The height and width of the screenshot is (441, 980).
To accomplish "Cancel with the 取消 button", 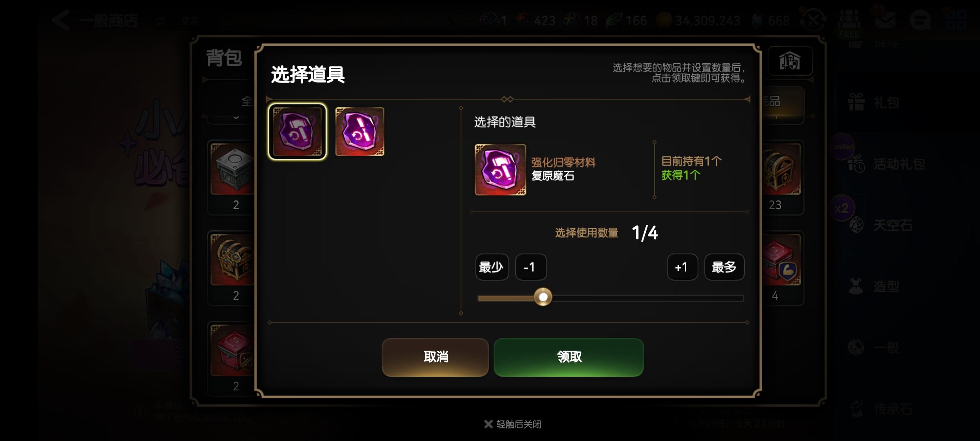I will click(435, 357).
